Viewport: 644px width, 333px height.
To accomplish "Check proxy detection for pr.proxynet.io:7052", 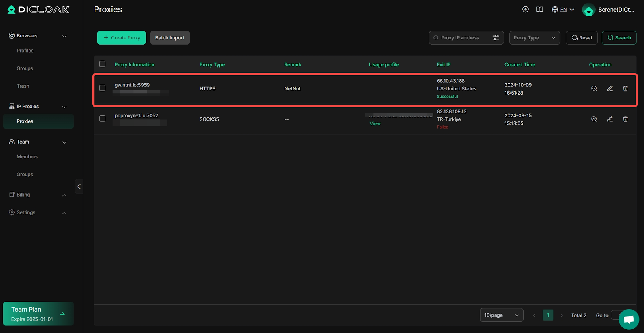I will tap(594, 119).
